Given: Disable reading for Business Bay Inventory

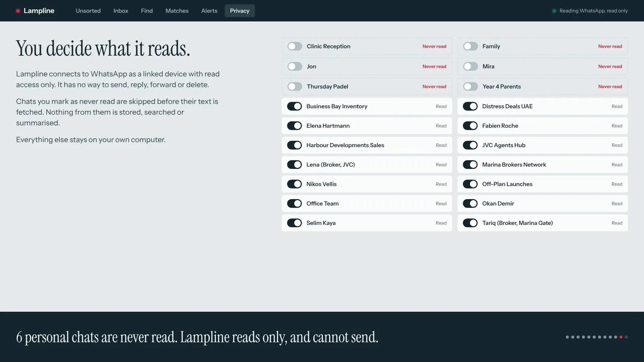Looking at the screenshot, I should pos(294,106).
